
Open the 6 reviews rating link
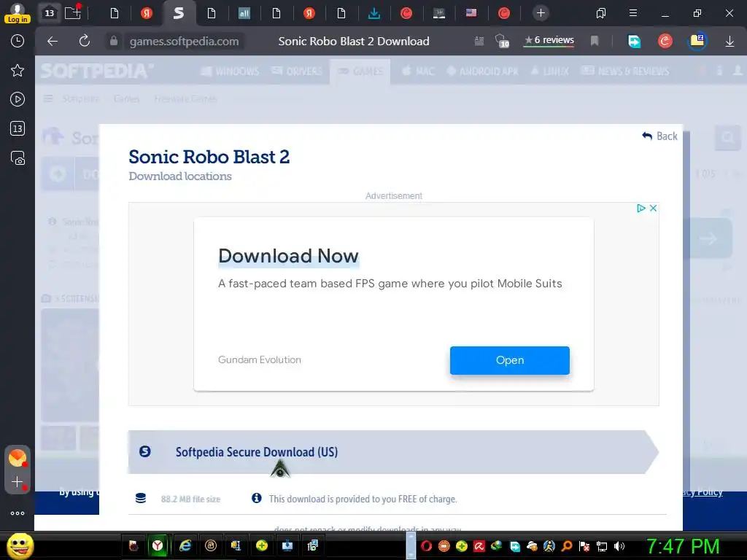(549, 41)
